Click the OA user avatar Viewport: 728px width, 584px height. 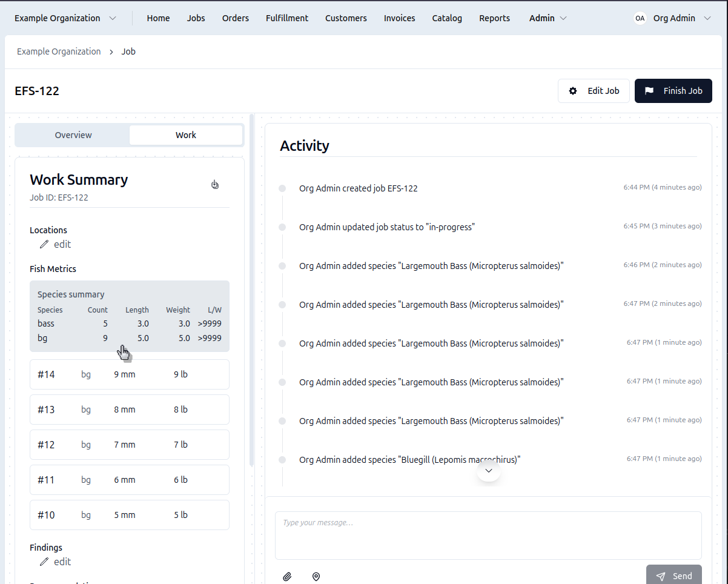(640, 18)
